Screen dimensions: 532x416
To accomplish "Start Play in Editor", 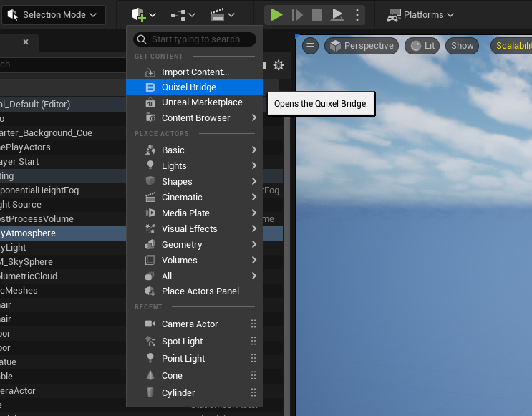I will [x=276, y=15].
